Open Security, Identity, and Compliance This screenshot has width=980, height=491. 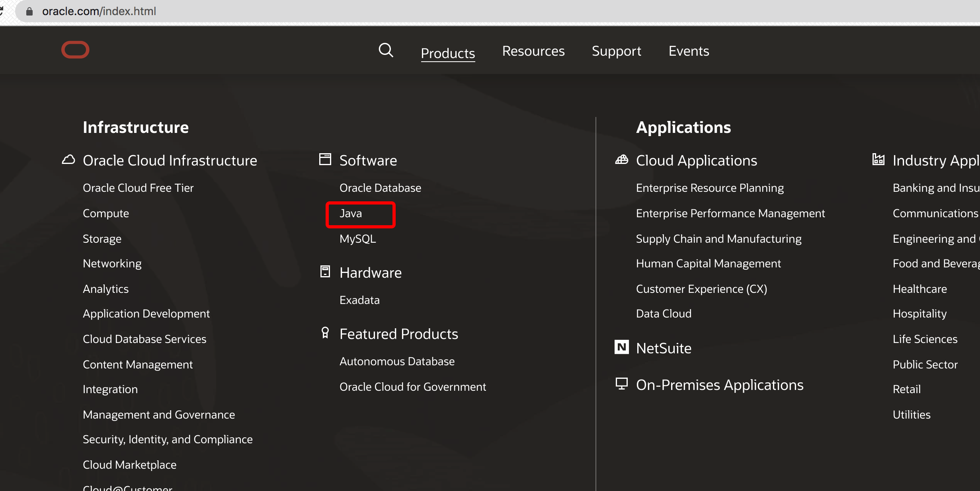tap(168, 439)
